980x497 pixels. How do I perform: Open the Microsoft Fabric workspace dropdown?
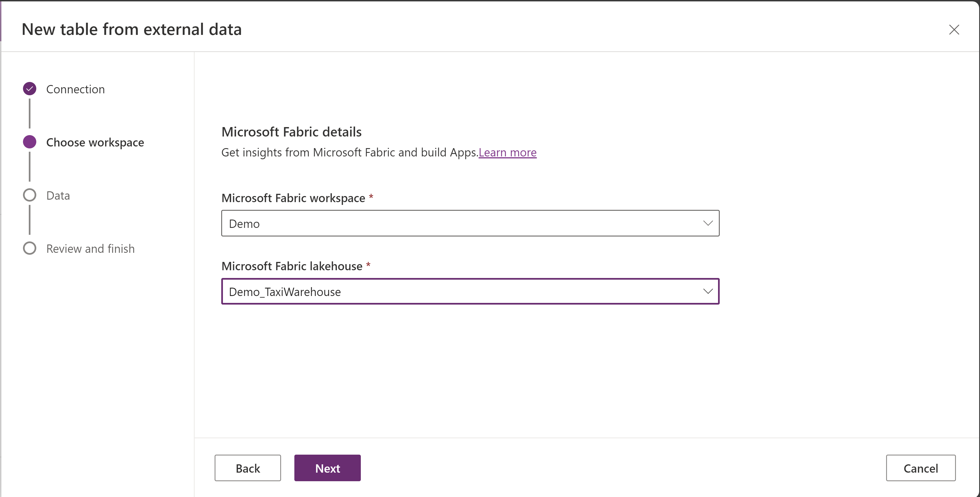(470, 223)
